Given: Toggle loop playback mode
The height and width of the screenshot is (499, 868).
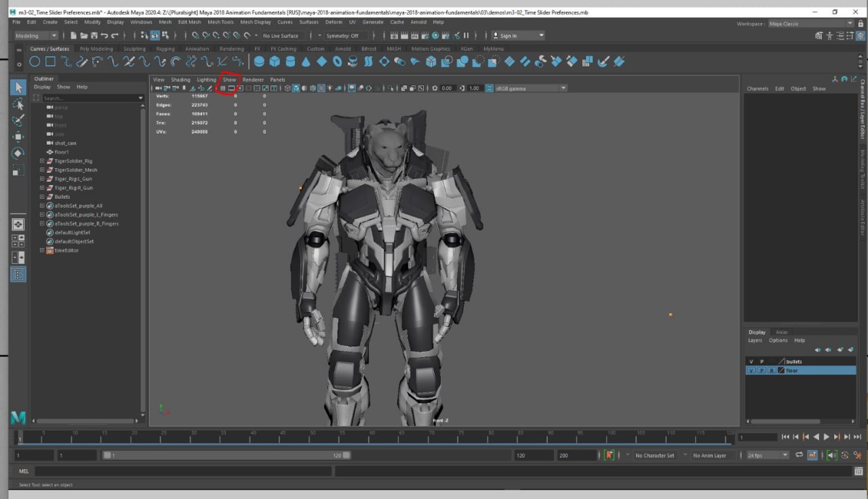Looking at the screenshot, I should 799,455.
